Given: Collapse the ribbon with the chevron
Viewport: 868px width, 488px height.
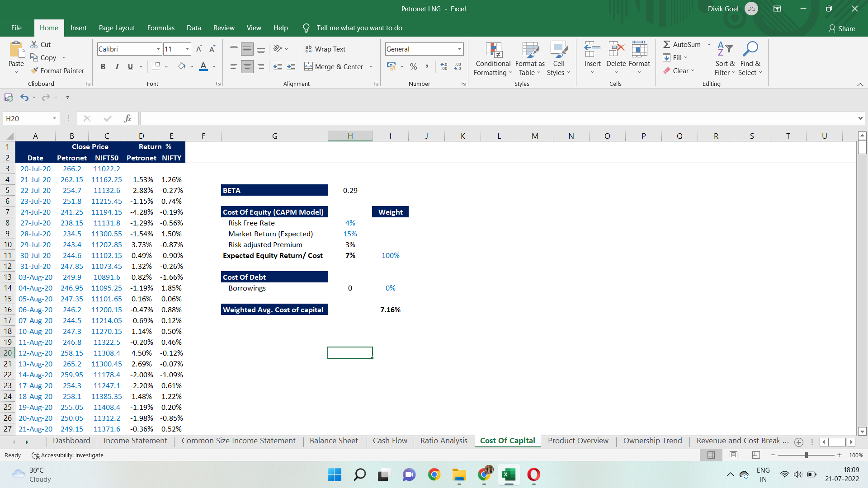Looking at the screenshot, I should click(x=860, y=84).
